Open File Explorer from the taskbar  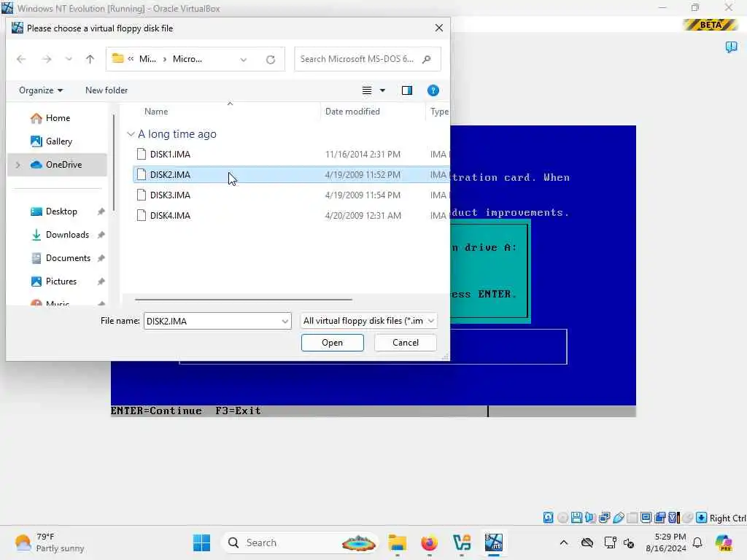397,542
